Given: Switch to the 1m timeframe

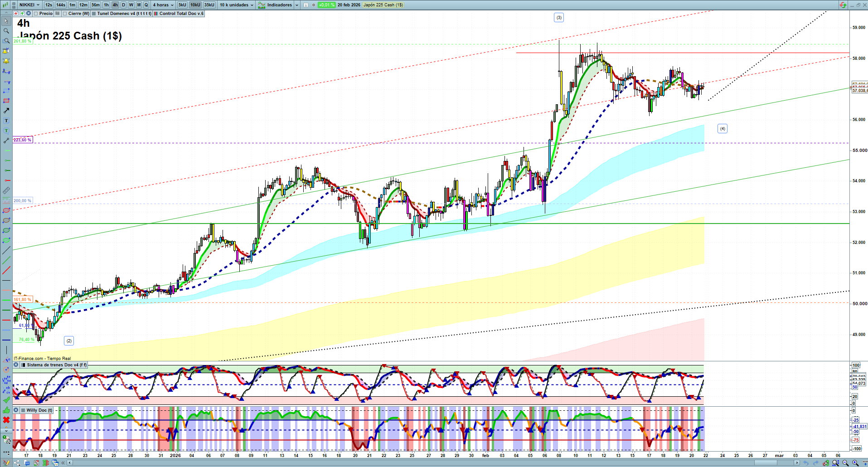Looking at the screenshot, I should pos(72,5).
